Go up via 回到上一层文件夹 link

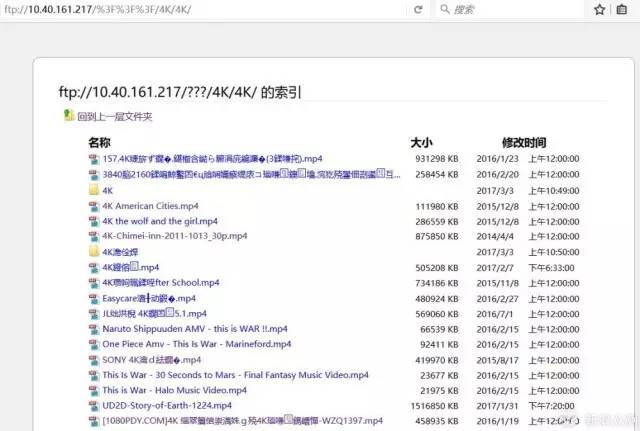point(115,117)
